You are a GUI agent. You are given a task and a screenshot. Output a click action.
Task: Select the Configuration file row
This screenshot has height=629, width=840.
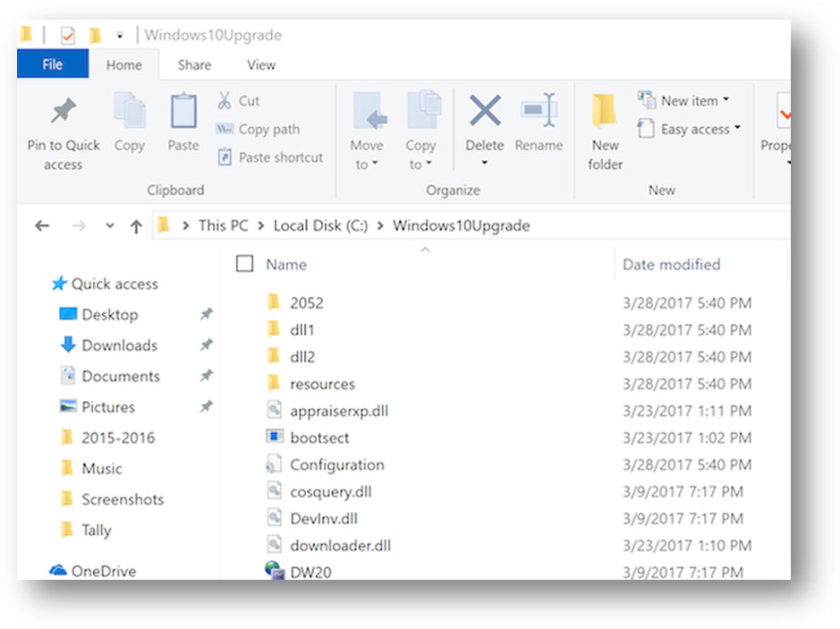[x=335, y=464]
